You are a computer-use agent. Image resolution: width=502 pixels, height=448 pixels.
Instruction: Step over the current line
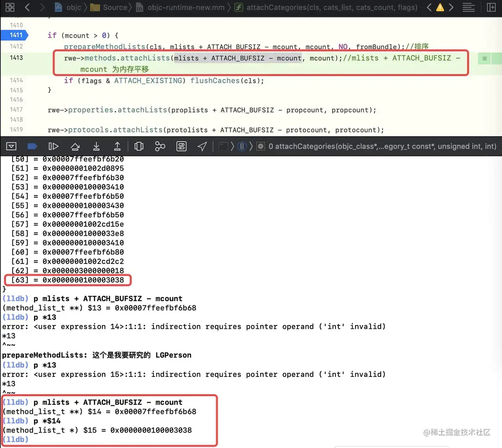point(75,146)
